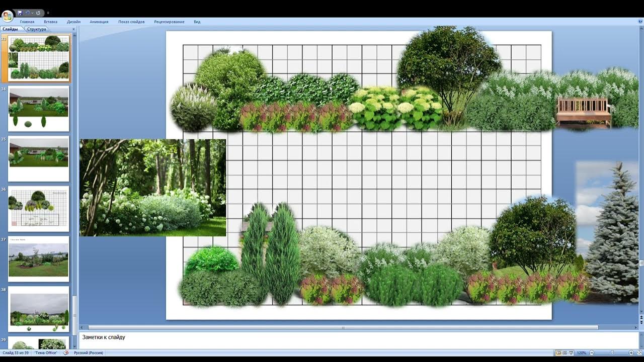
Task: Close the slides thumbnail pane
Action: click(x=73, y=29)
